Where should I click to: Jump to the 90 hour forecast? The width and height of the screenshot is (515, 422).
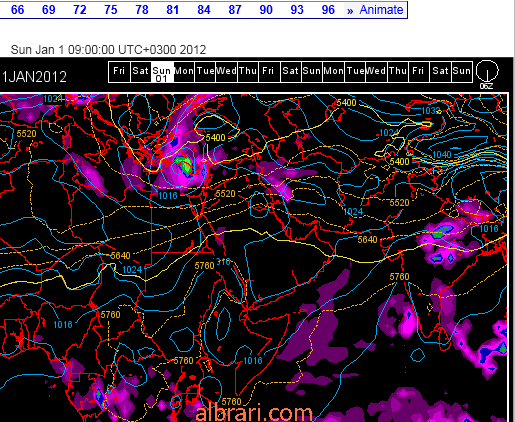coord(266,10)
